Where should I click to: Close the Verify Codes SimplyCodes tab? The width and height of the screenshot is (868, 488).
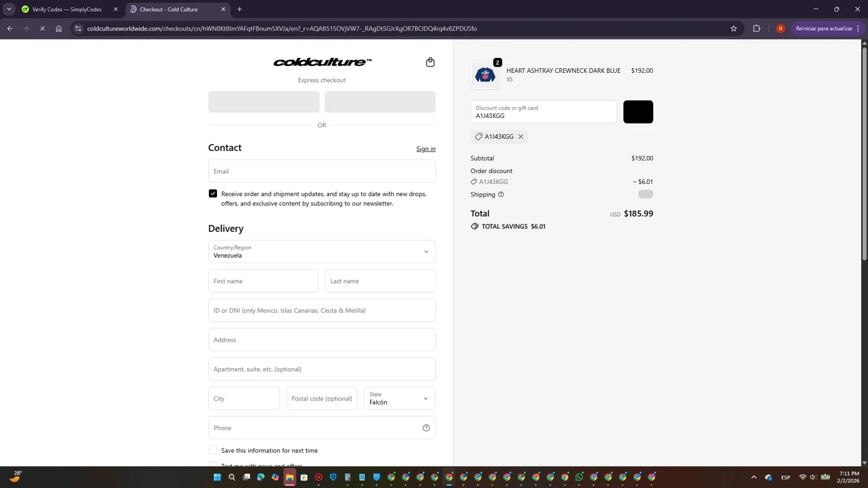point(116,9)
